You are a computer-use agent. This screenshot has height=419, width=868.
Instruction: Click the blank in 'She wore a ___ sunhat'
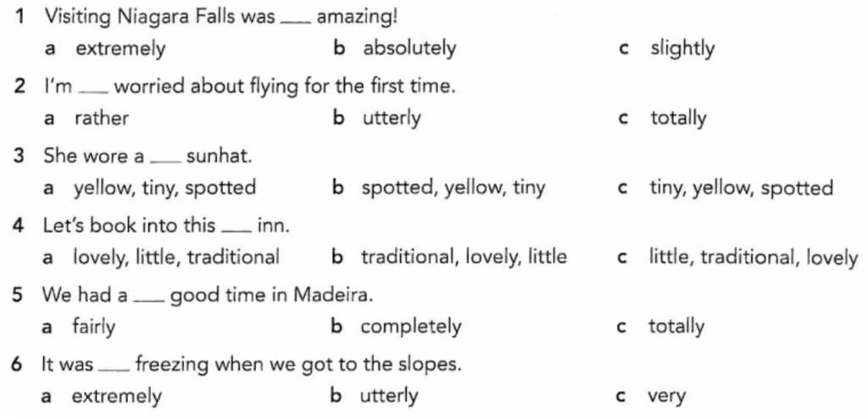click(165, 160)
